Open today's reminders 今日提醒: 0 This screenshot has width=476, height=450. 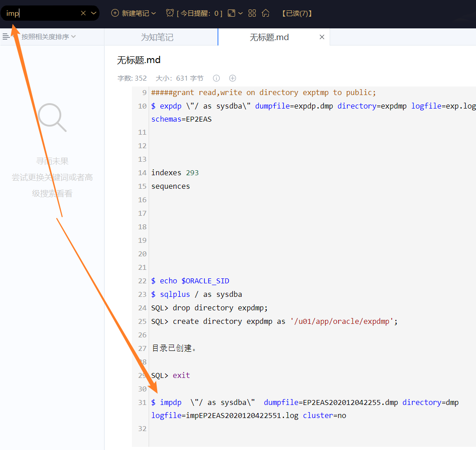point(199,14)
